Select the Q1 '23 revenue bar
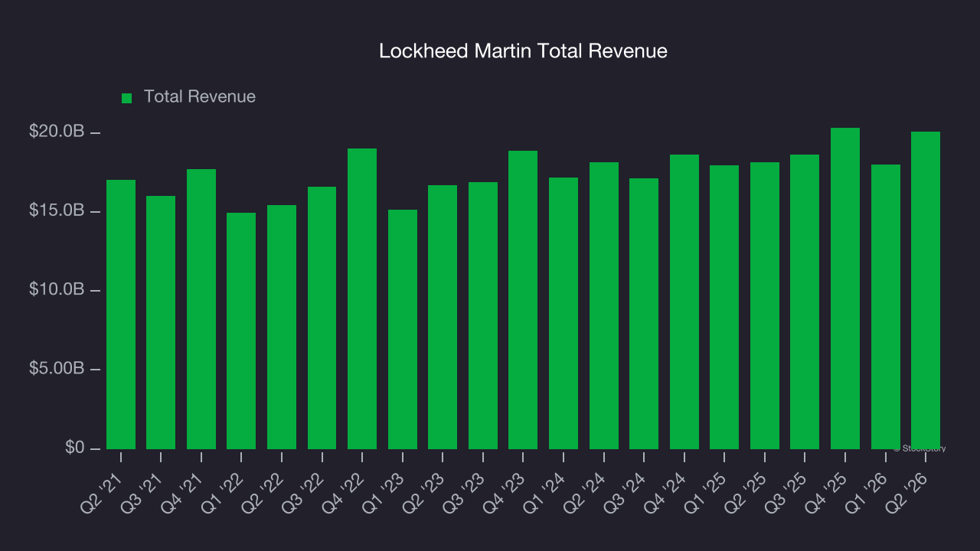The width and height of the screenshot is (980, 551). [x=403, y=329]
